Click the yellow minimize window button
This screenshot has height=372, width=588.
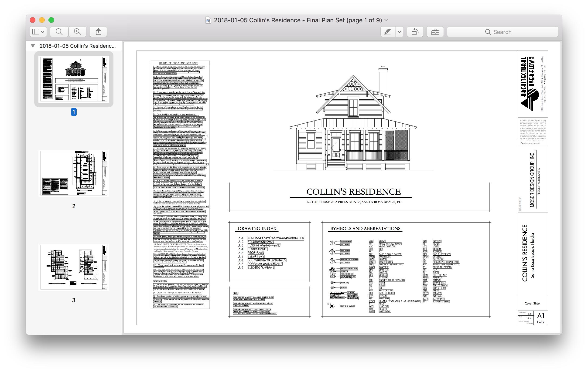[x=42, y=20]
